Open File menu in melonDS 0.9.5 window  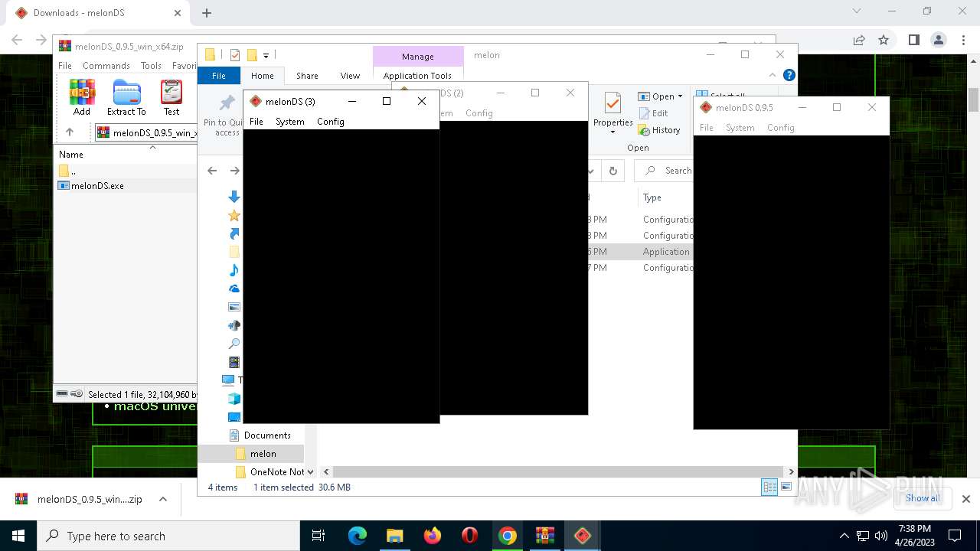click(707, 128)
